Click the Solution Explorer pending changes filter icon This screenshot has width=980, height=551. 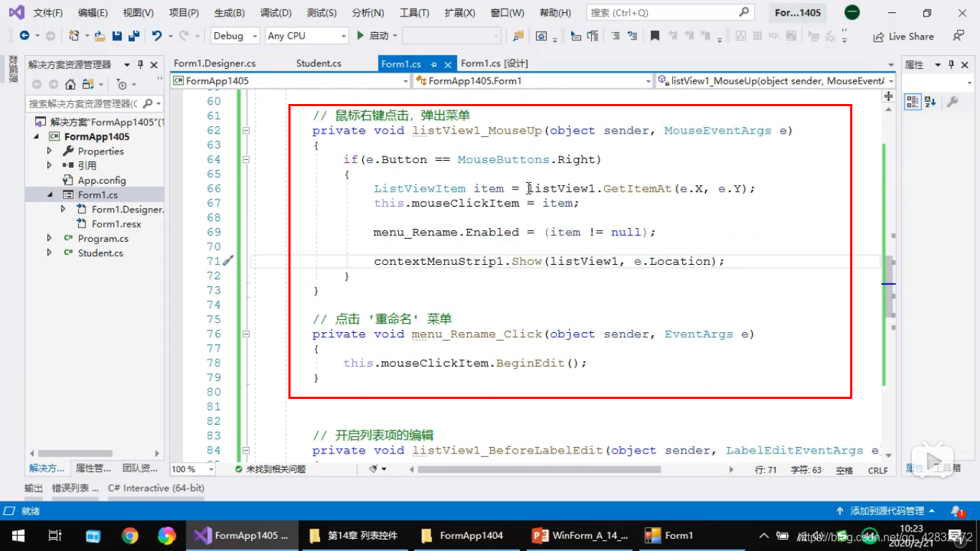(x=121, y=85)
